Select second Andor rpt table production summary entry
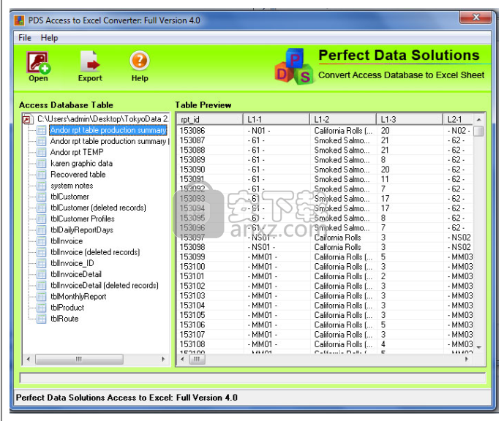Viewport: 504px width, 421px height. coord(109,141)
